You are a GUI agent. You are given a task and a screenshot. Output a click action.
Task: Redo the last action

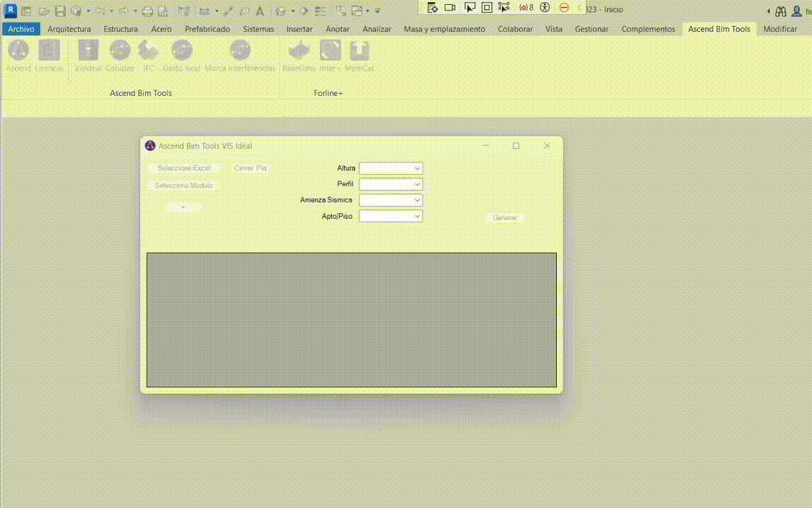click(x=123, y=11)
